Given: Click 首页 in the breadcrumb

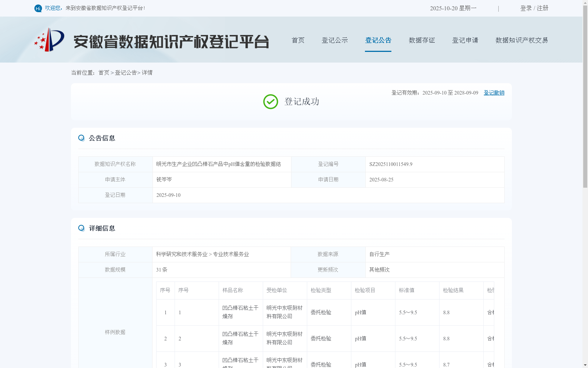Looking at the screenshot, I should click(104, 72).
